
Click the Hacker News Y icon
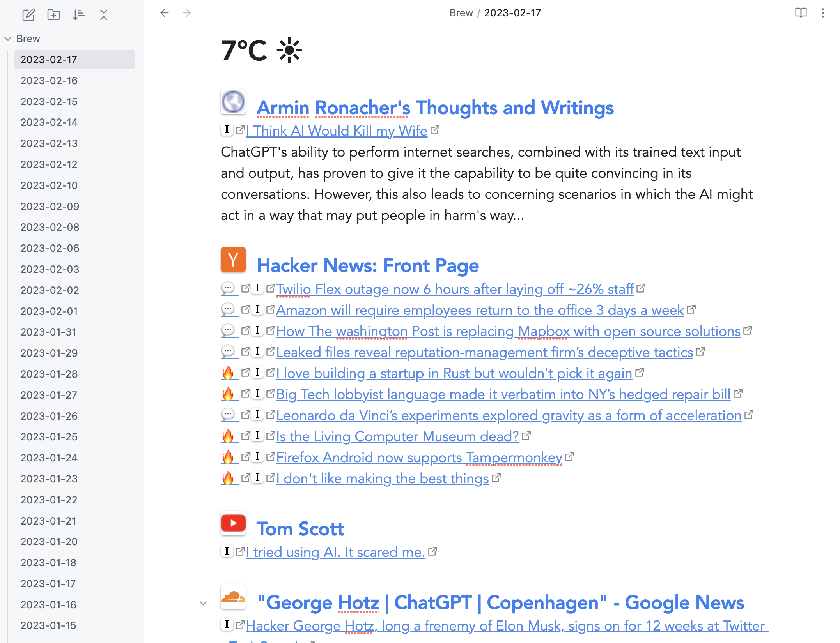coord(233,260)
